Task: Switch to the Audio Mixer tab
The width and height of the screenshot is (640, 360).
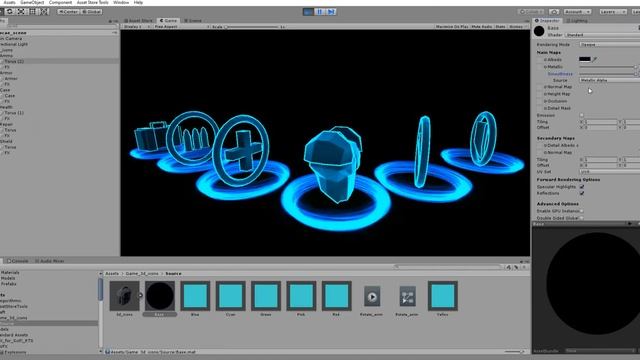Action: pos(49,261)
